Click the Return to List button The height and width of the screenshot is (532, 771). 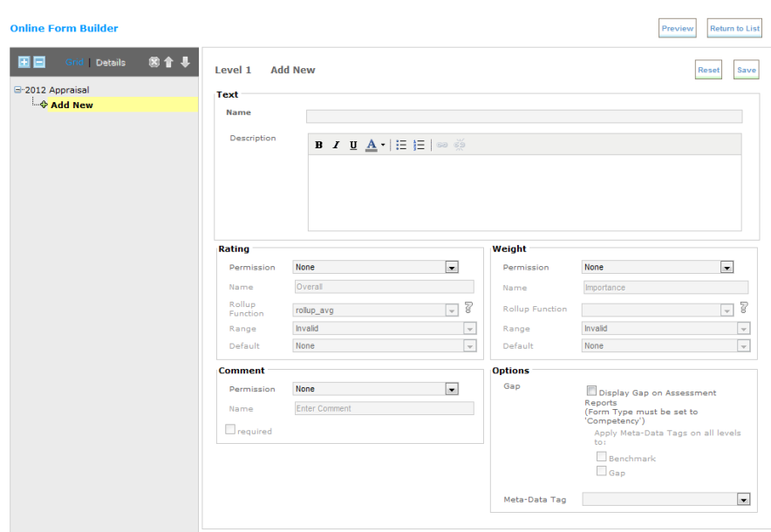(734, 28)
